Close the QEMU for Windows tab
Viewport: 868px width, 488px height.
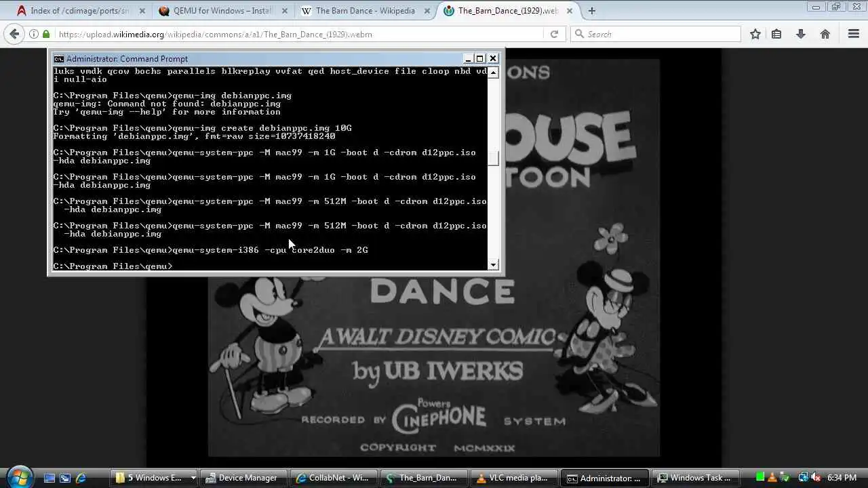285,11
